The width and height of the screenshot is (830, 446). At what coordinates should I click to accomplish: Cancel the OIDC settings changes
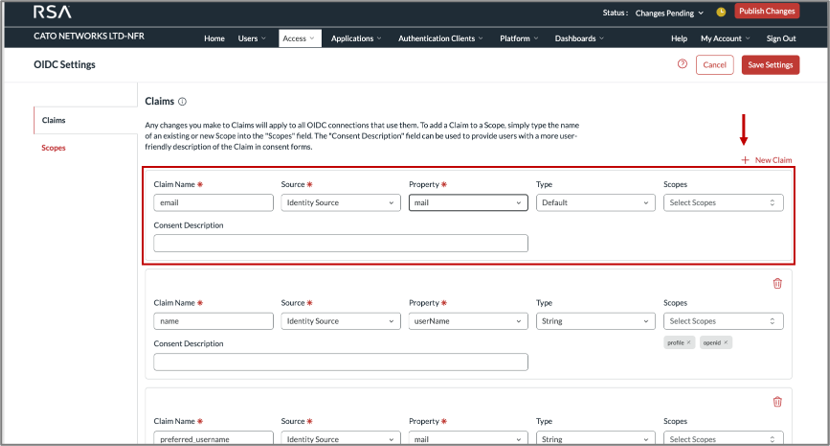click(x=715, y=65)
